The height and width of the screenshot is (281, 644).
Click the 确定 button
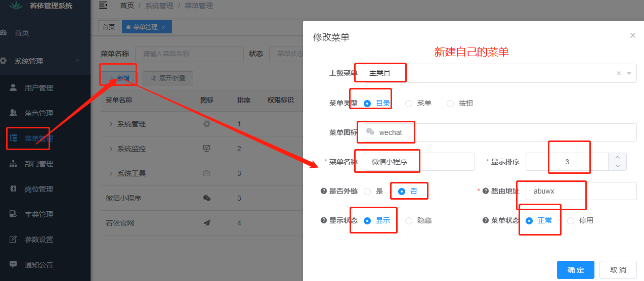click(576, 270)
